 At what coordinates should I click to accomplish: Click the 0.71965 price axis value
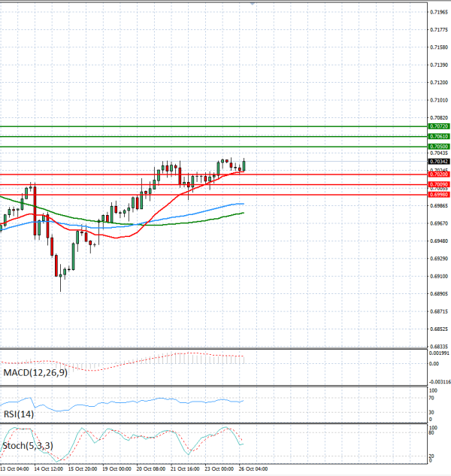point(439,12)
